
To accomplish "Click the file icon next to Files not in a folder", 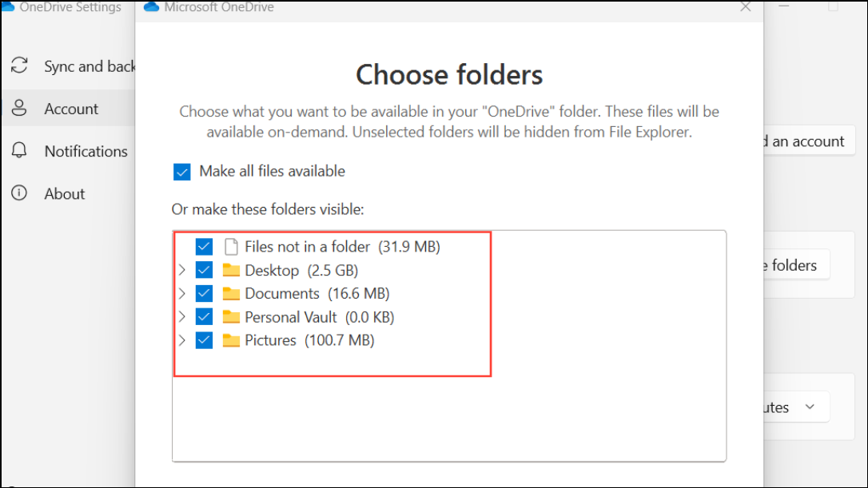I will pos(229,246).
